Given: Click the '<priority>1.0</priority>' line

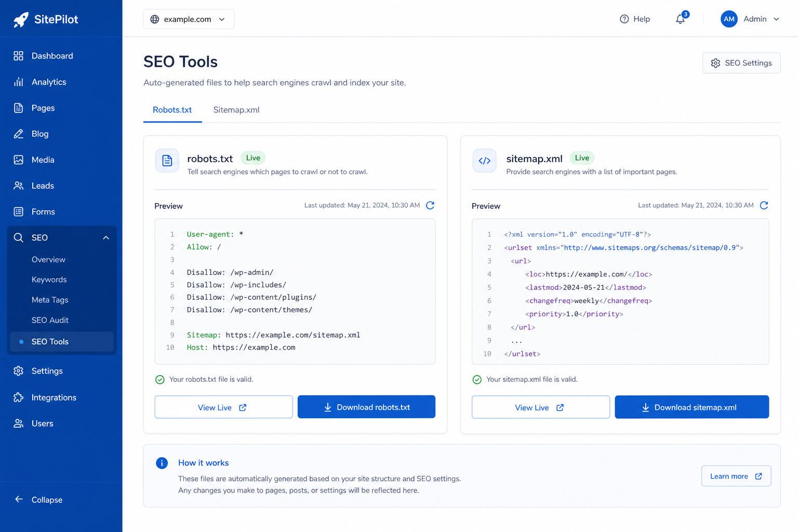Looking at the screenshot, I should coord(574,314).
